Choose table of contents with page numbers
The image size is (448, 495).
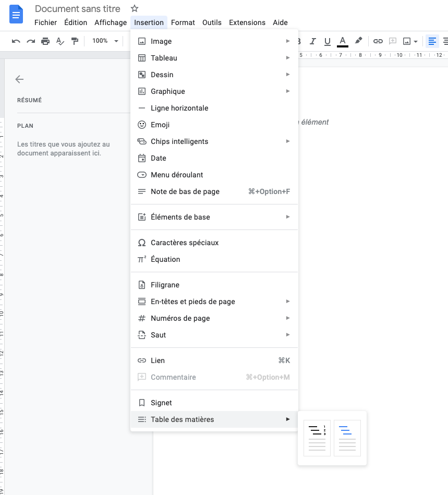pos(317,438)
